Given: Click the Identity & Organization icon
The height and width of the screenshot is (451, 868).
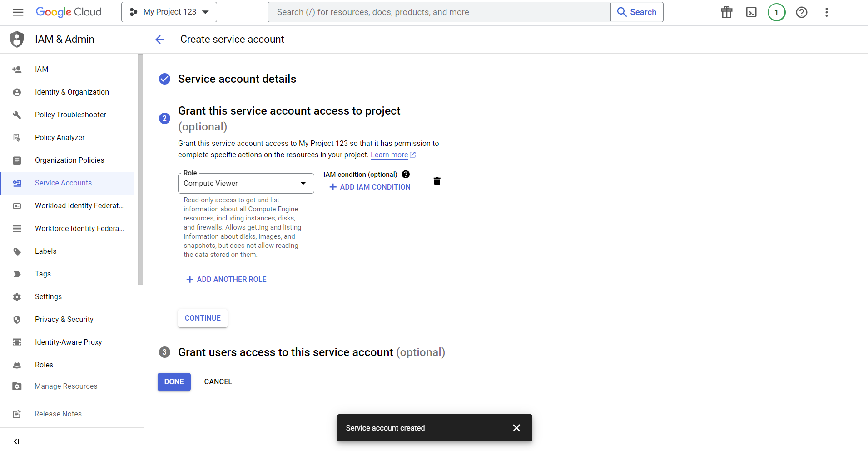Looking at the screenshot, I should (17, 92).
